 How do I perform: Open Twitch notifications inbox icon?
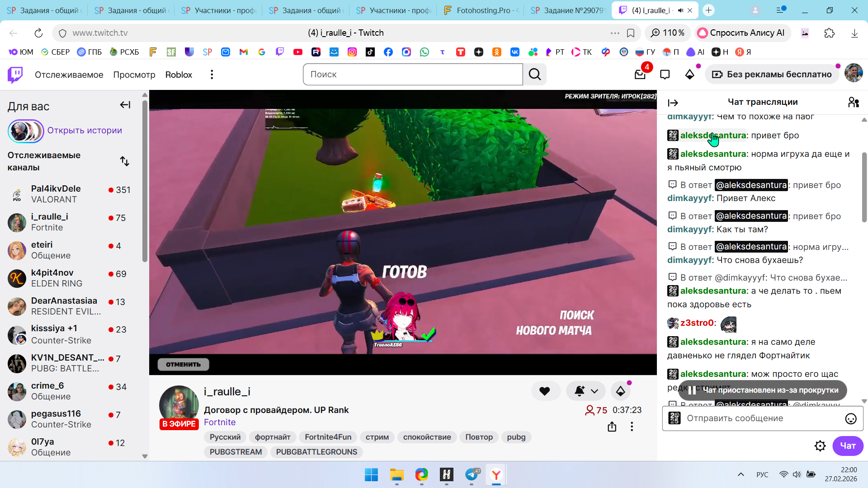coord(640,75)
